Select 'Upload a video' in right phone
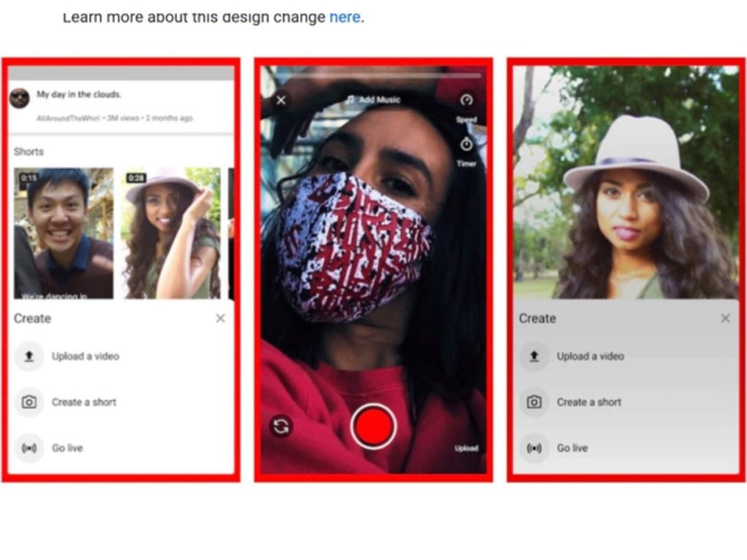Viewport: 747px width, 560px height. 590,356
